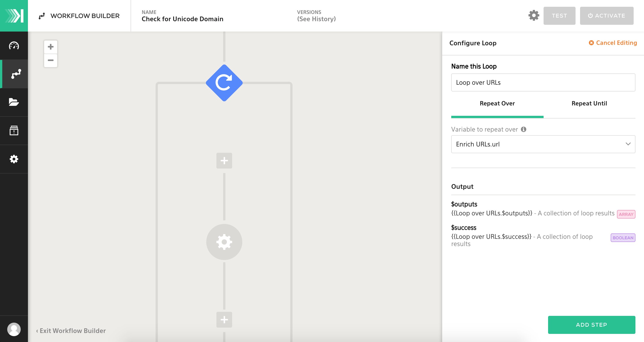Zoom out of the workflow canvas
Screen dimensions: 644x342
[50, 60]
